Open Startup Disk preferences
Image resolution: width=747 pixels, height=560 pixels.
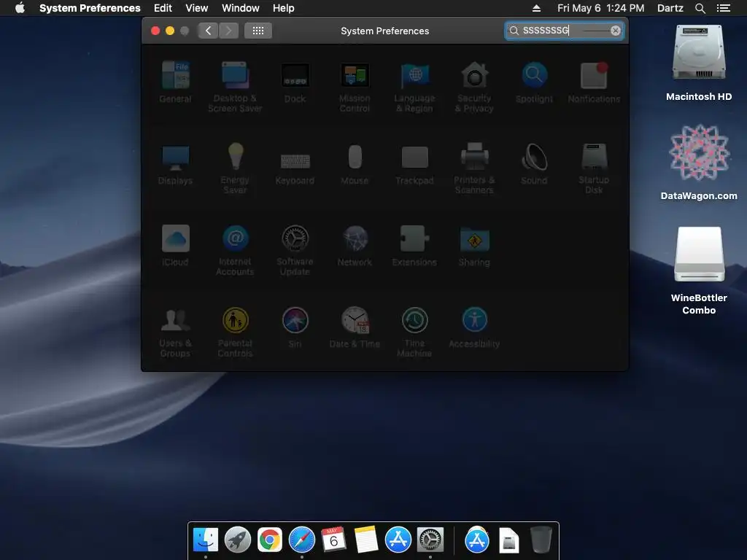[x=594, y=168]
